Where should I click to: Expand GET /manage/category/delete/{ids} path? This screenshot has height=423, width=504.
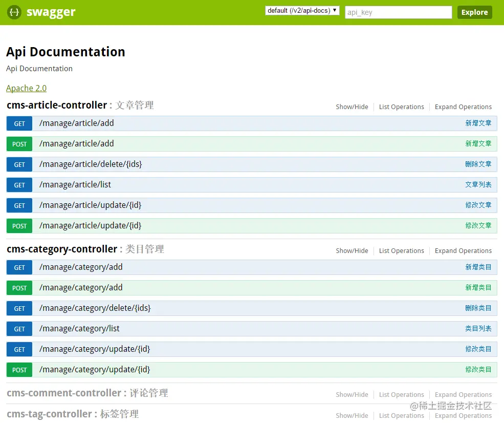pos(95,308)
